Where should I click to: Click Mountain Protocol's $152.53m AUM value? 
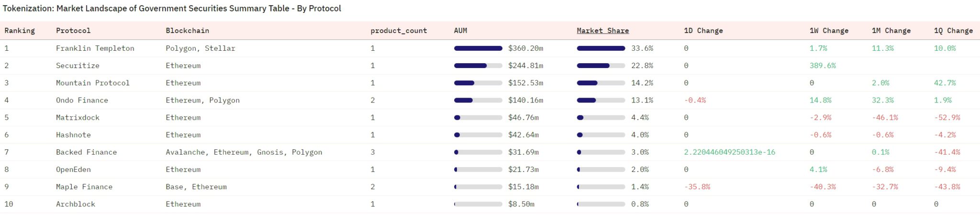(525, 83)
